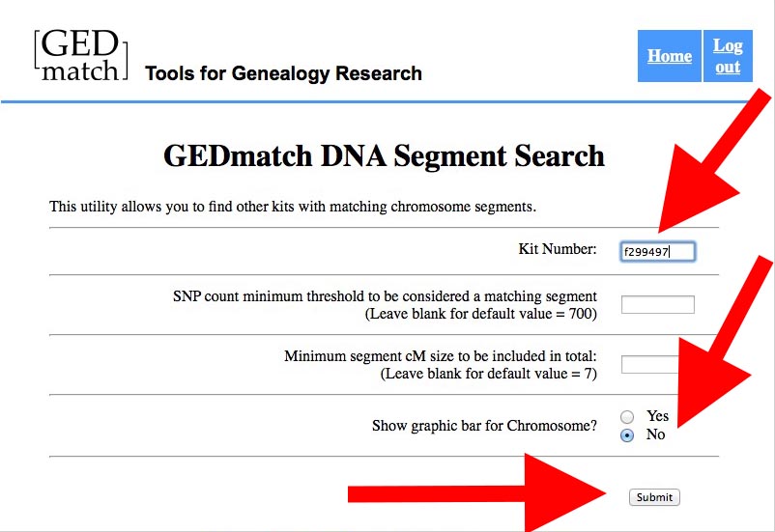Click the SNP count minimum threshold field

[x=657, y=305]
